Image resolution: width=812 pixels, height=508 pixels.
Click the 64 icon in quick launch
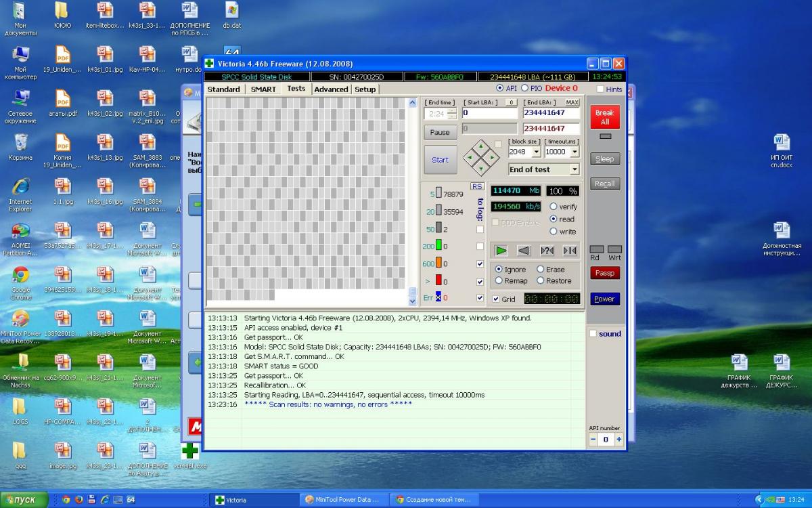(x=131, y=500)
